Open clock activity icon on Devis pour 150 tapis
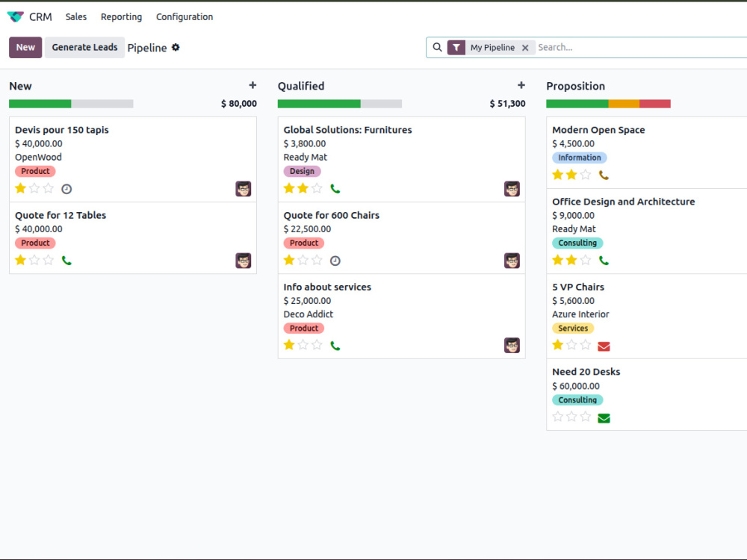Screen dimensions: 747x560 [66, 189]
